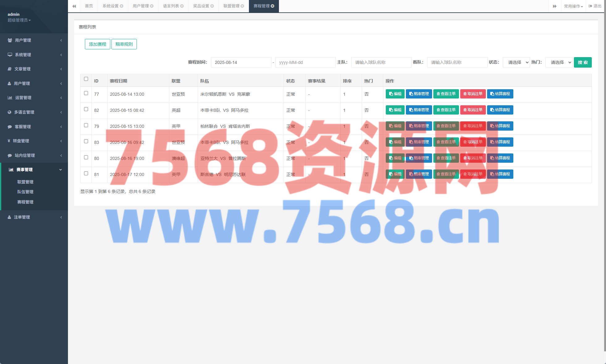606x364 pixels.
Task: Open the 热门 请选择 dropdown
Action: tap(559, 62)
